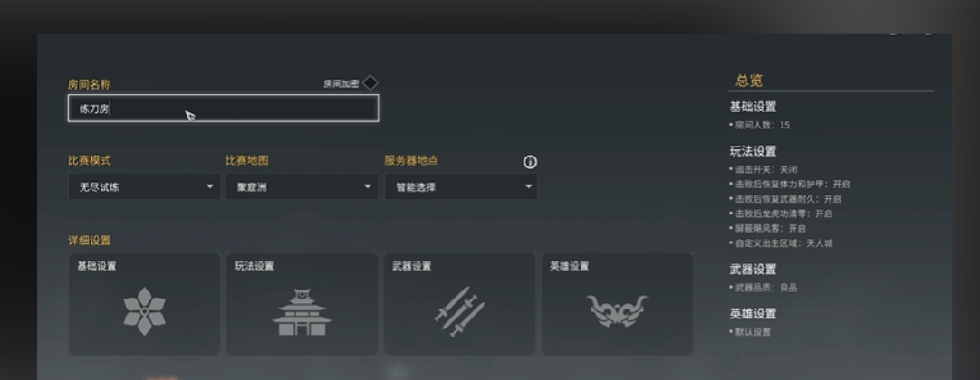This screenshot has width=980, height=380.
Task: Click the 房间加密 label text
Action: click(341, 83)
